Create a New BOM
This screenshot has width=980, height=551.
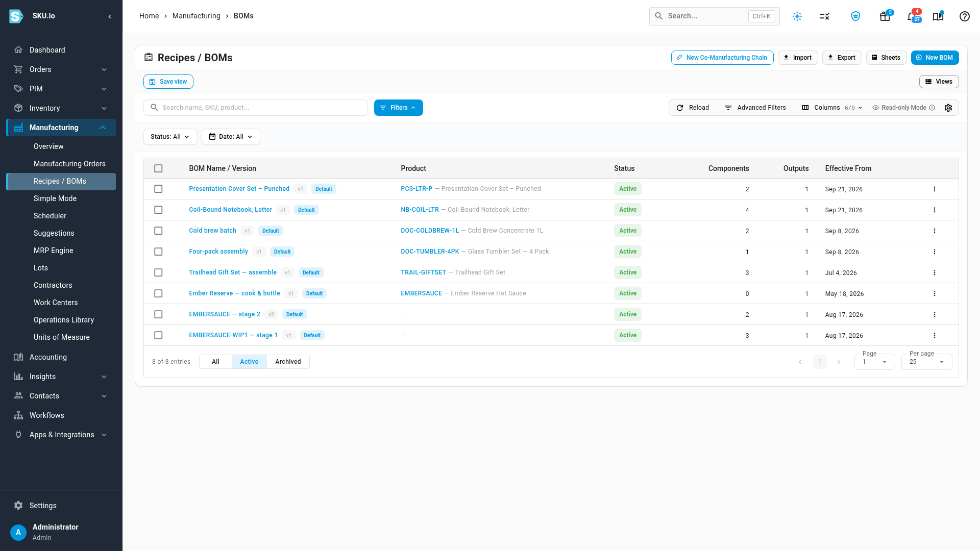935,58
